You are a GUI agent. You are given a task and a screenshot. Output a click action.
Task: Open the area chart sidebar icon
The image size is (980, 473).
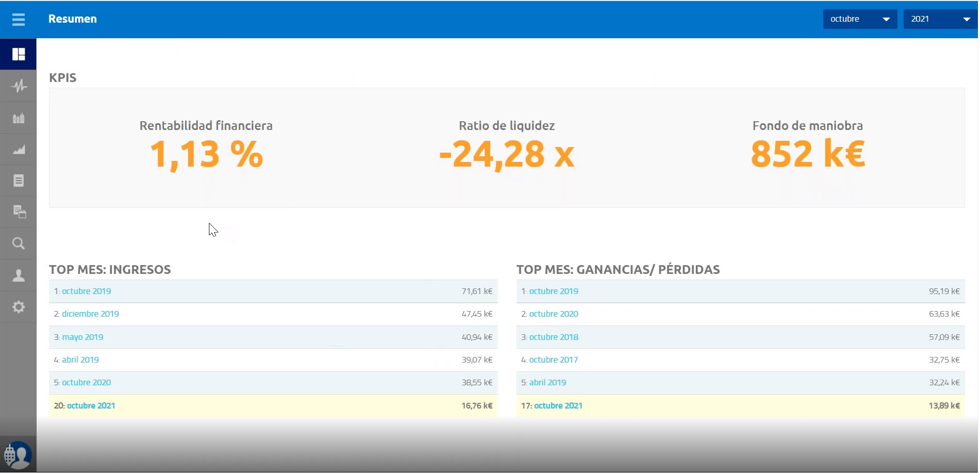coord(19,150)
